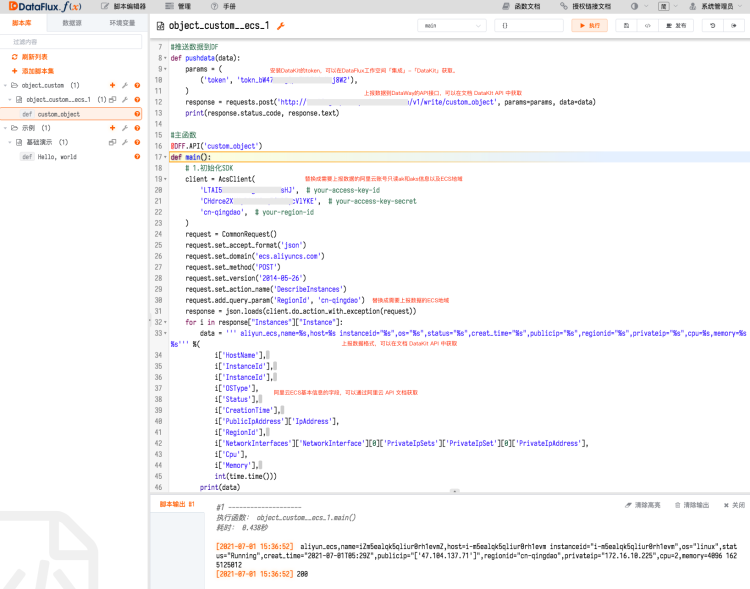The width and height of the screenshot is (750, 589).
Task: Click wrench icon on 示例 row
Action: (125, 128)
